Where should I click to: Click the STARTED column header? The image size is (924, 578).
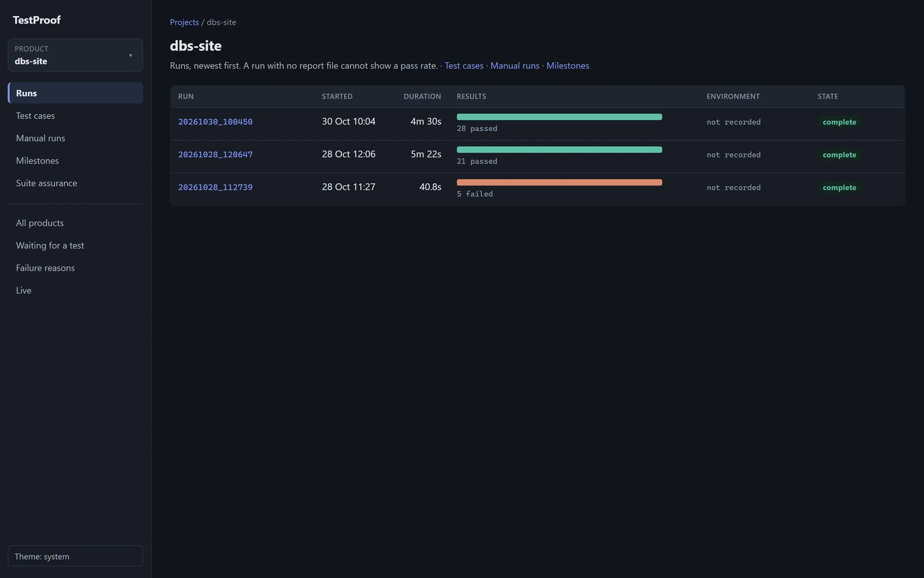(x=337, y=97)
